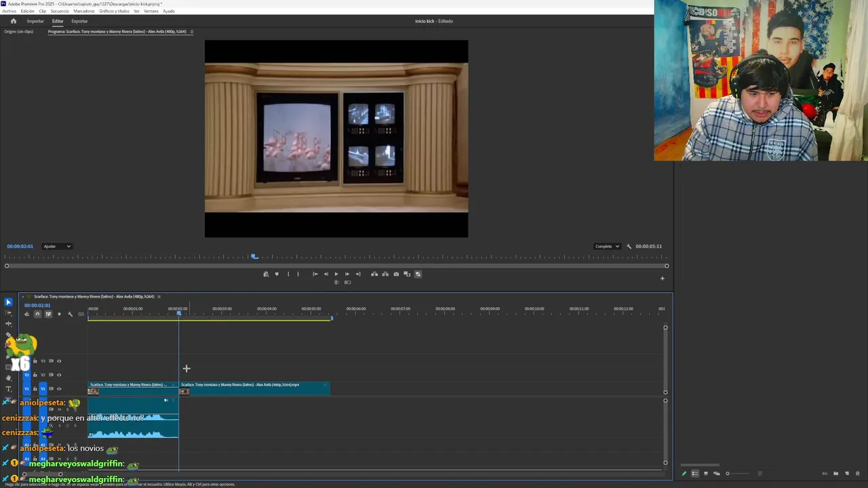The image size is (868, 488).
Task: Toggle V2 track output eye
Action: [x=59, y=375]
